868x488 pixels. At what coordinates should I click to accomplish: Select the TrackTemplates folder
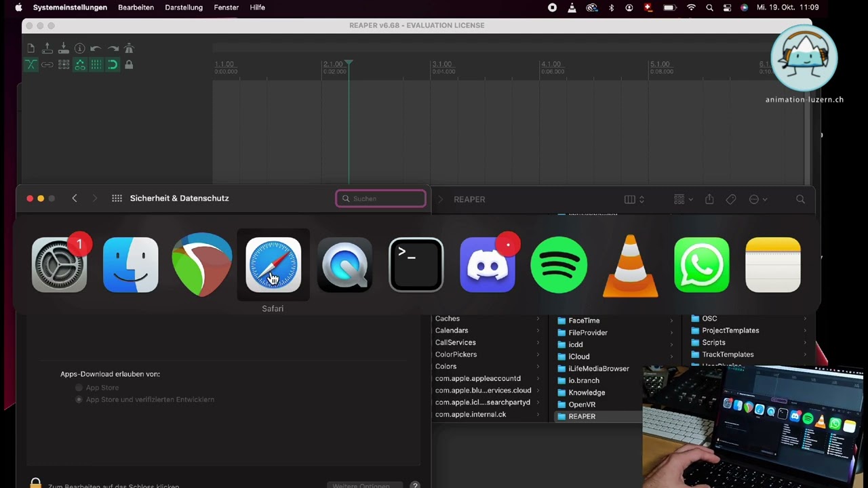(x=728, y=354)
